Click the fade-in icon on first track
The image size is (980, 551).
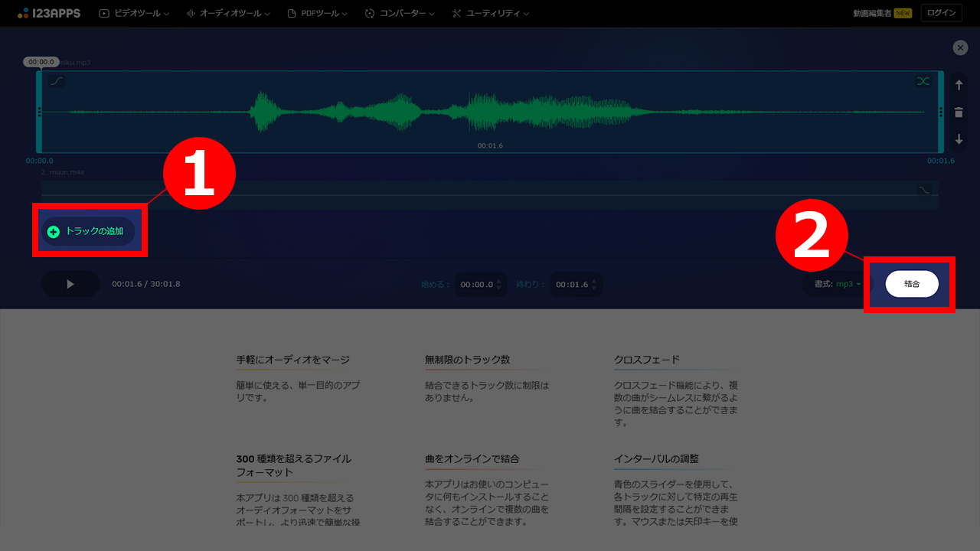coord(57,81)
